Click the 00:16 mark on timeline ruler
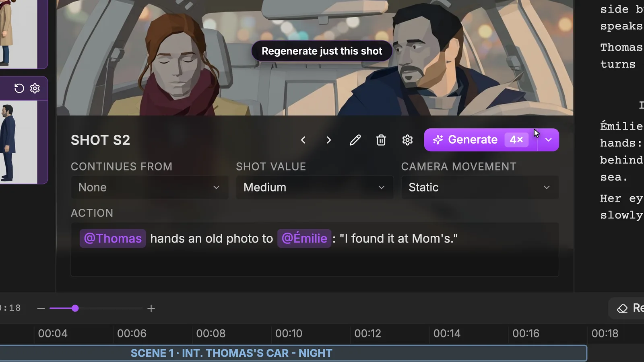Image resolution: width=644 pixels, height=362 pixels. [x=526, y=333]
